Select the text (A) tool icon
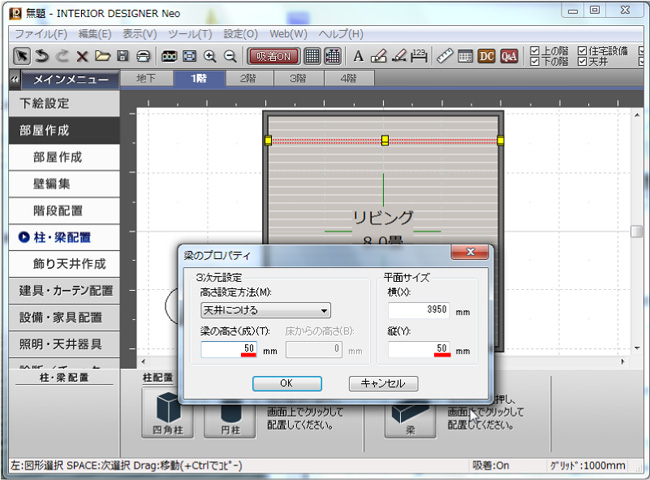 [358, 56]
